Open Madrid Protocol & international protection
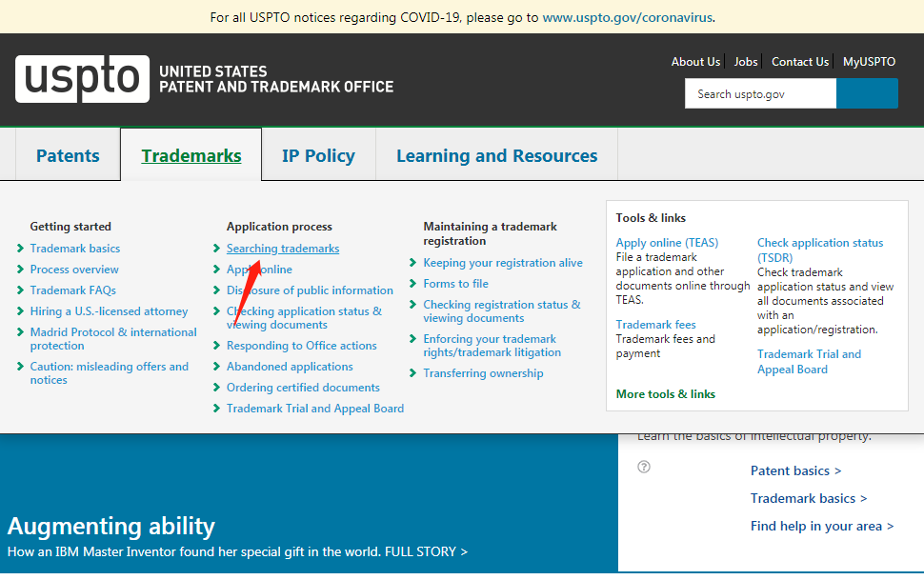This screenshot has height=580, width=924. pos(113,339)
